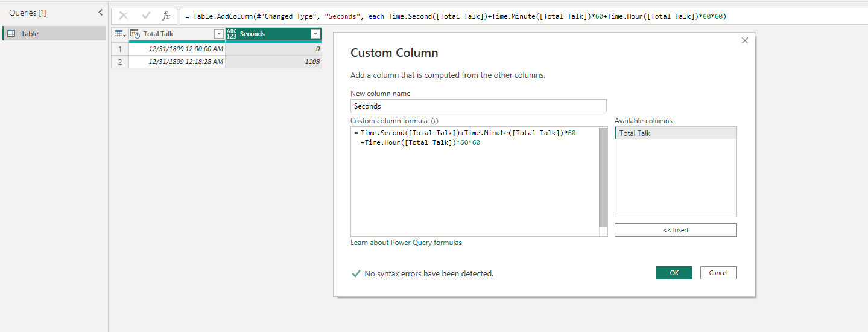
Task: Confirm formula with checkmark icon
Action: [146, 16]
